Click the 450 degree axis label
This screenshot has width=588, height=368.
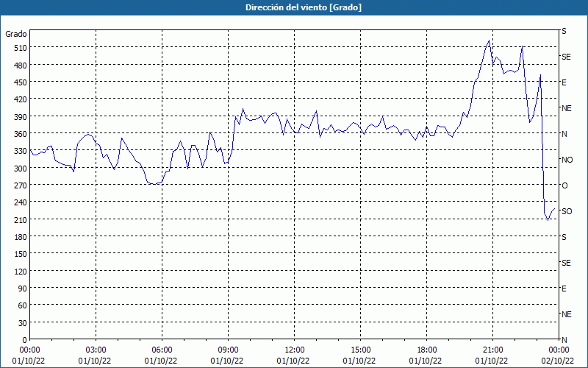pos(21,82)
